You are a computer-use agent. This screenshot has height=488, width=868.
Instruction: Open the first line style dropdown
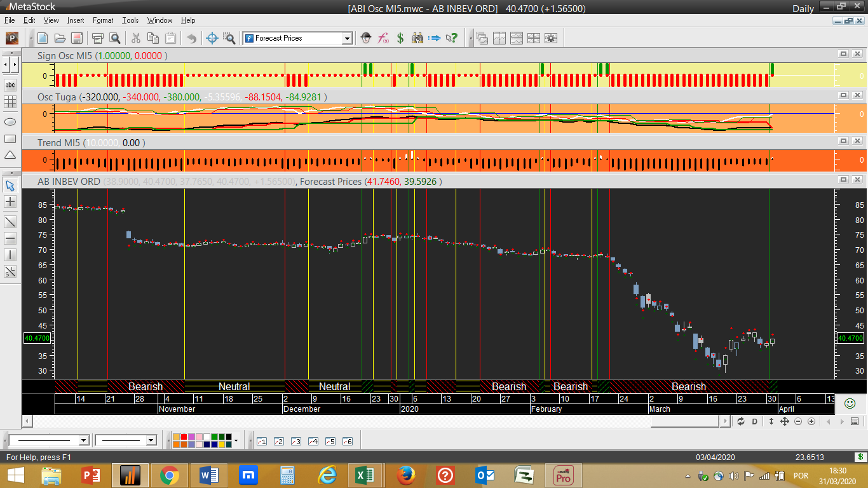click(x=83, y=440)
